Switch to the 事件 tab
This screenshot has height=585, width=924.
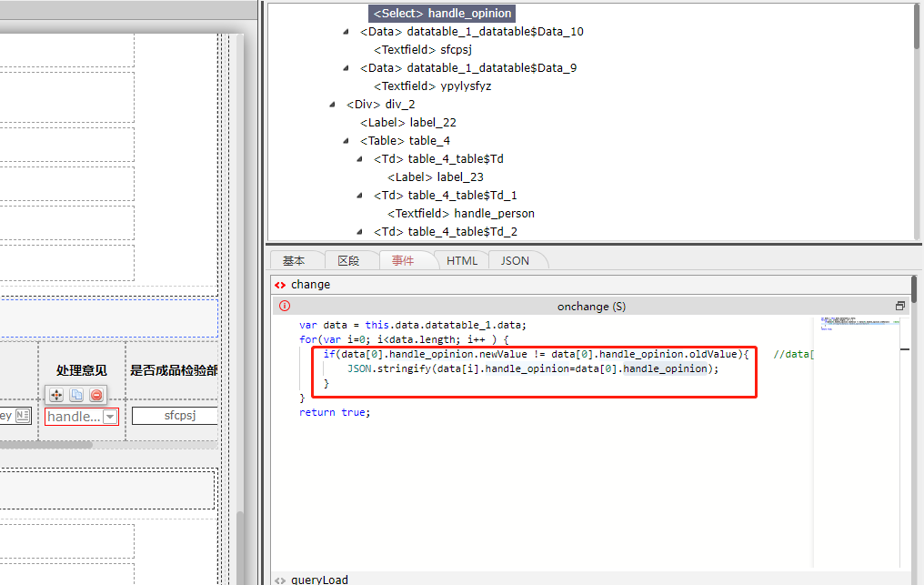point(403,260)
